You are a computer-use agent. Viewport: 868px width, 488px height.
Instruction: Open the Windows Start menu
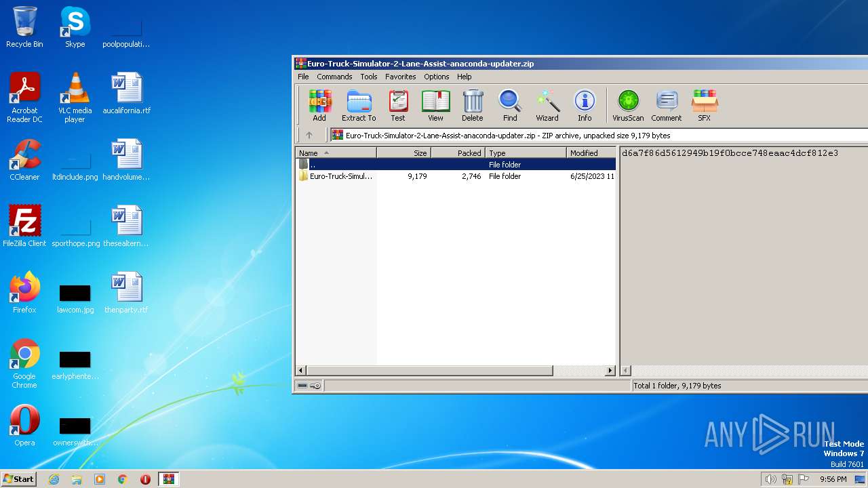pyautogui.click(x=19, y=479)
